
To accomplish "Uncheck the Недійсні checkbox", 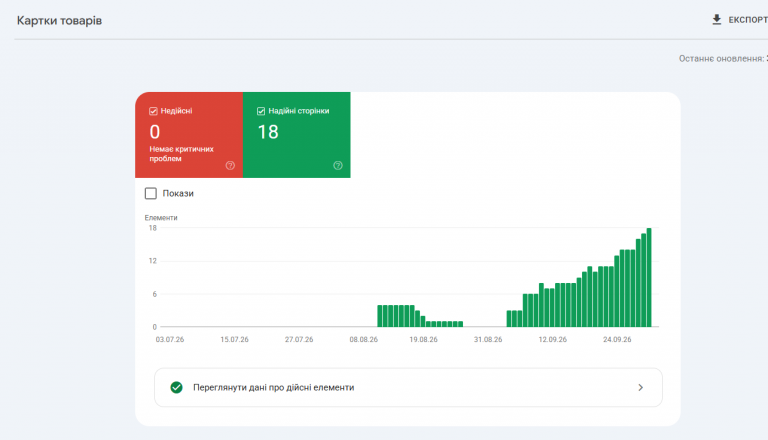I will tap(153, 111).
